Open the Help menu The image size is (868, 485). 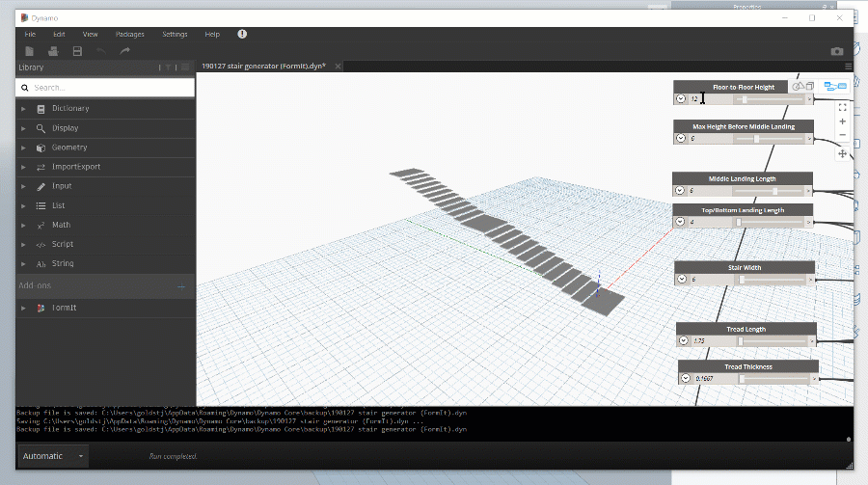(212, 35)
